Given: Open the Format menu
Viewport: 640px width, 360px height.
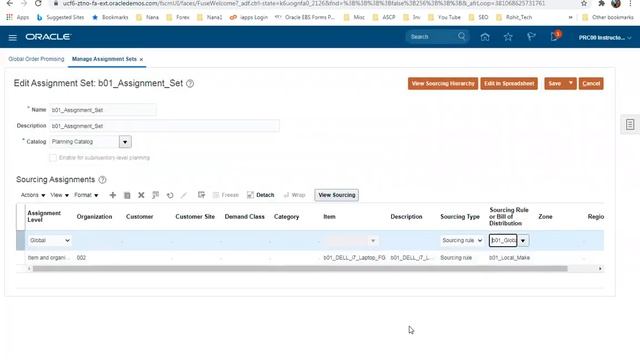Looking at the screenshot, I should coord(86,195).
